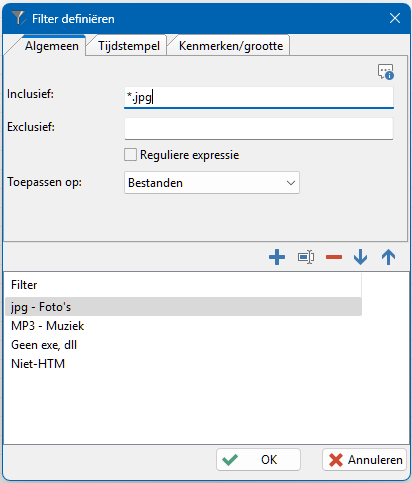Select the Algemeen tab

pyautogui.click(x=52, y=46)
